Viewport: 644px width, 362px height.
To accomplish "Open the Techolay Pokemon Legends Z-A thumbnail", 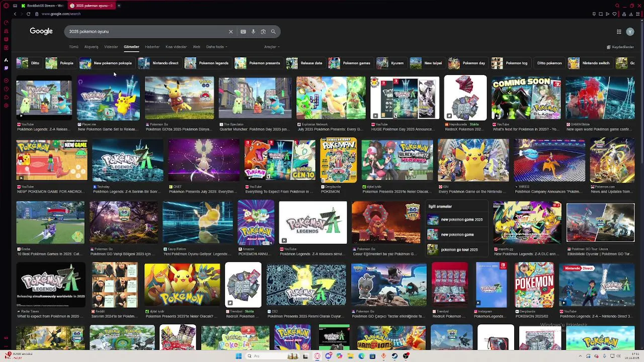I will point(128,160).
